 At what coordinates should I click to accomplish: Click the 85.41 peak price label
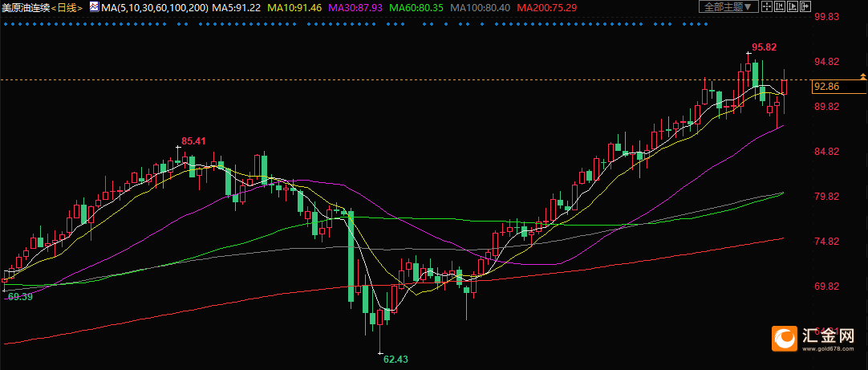[193, 141]
